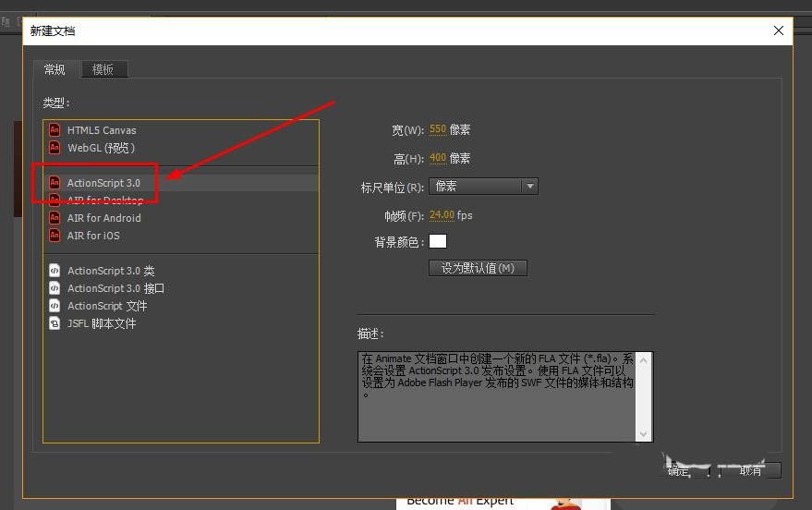Screen dimensions: 812x510
Task: Switch to the 常规 tab
Action: click(55, 69)
